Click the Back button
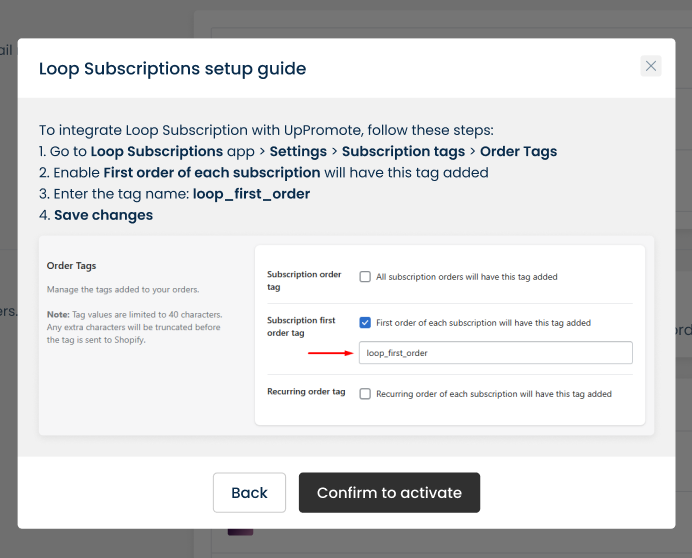Image resolution: width=692 pixels, height=558 pixels. click(x=249, y=493)
